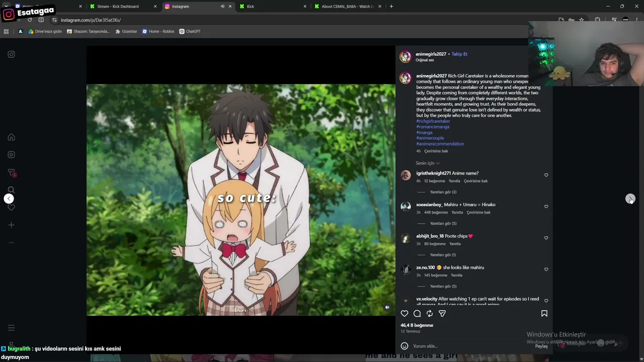Viewport: 644px width, 362px height.
Task: Open the Drive'ınıza gidin bookmark
Action: (x=45, y=31)
